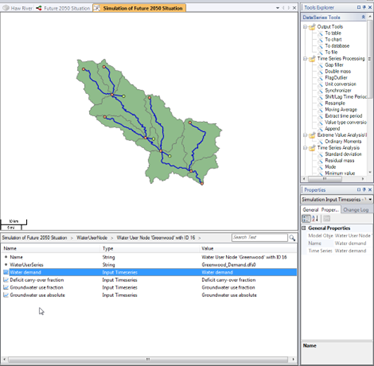Click the table's horizontal scrollbar
Screen dimensions: 374x366
[x=148, y=359]
